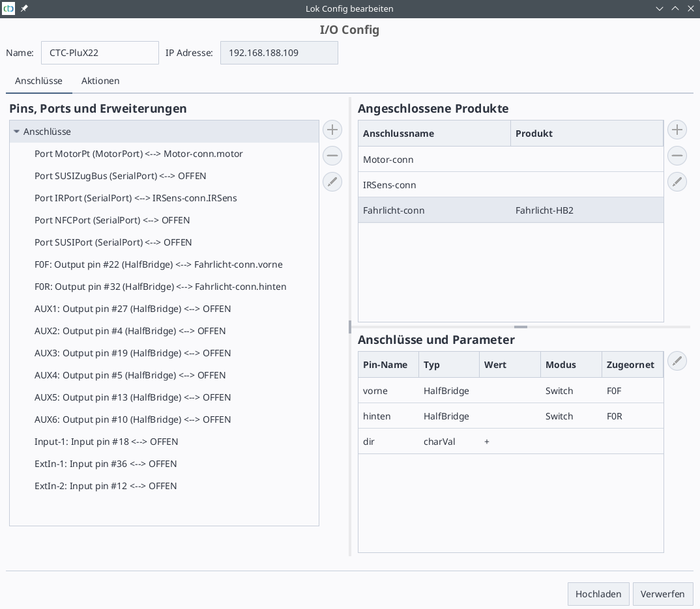Click the pin icon in the title bar
This screenshot has width=700, height=609.
coord(24,8)
